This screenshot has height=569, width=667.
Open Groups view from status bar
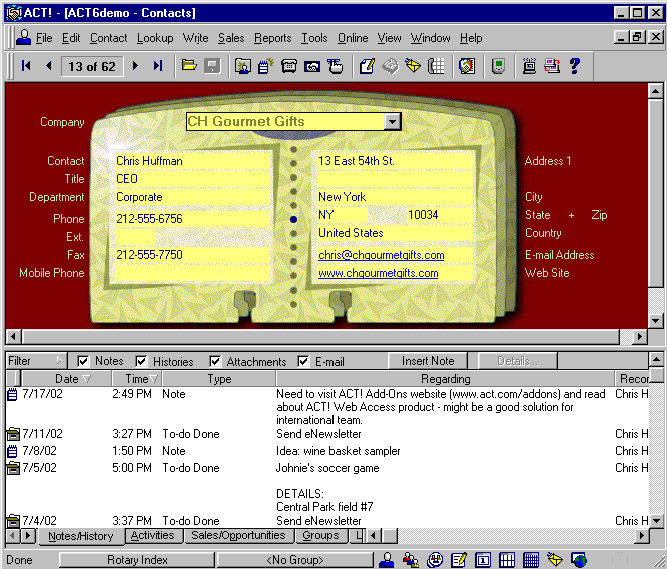(410, 560)
